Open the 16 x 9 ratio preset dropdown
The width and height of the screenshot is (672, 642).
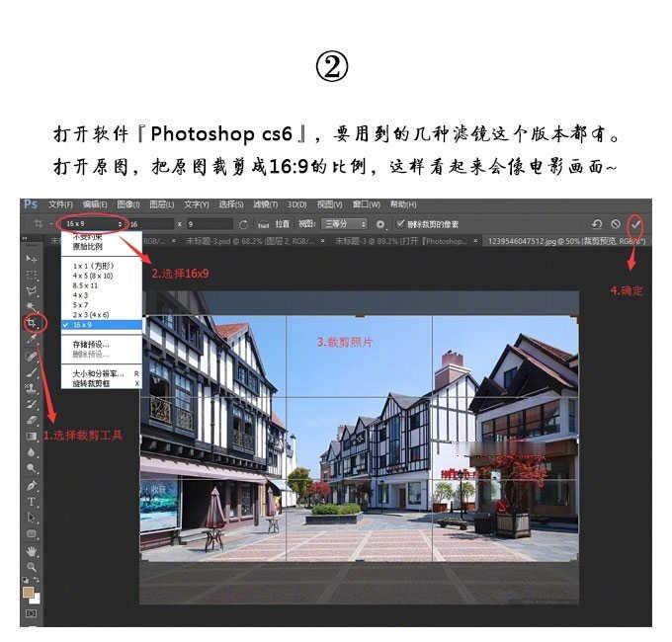coord(93,224)
